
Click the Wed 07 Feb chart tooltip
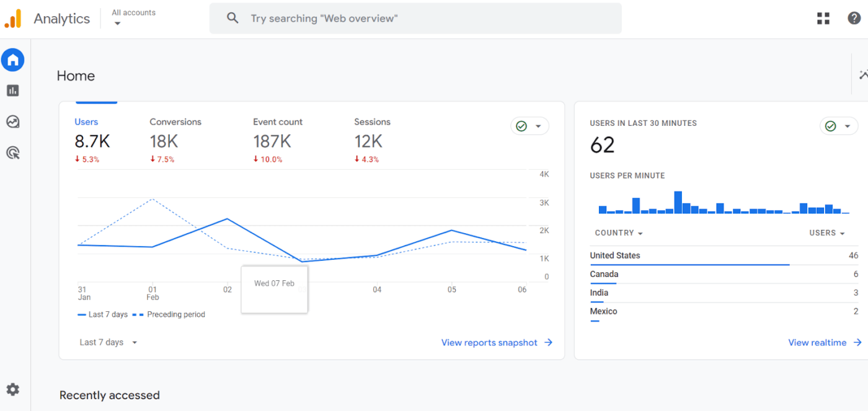point(274,289)
